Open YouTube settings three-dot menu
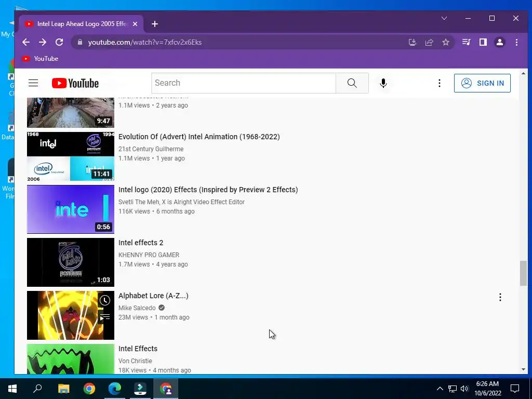 click(440, 83)
